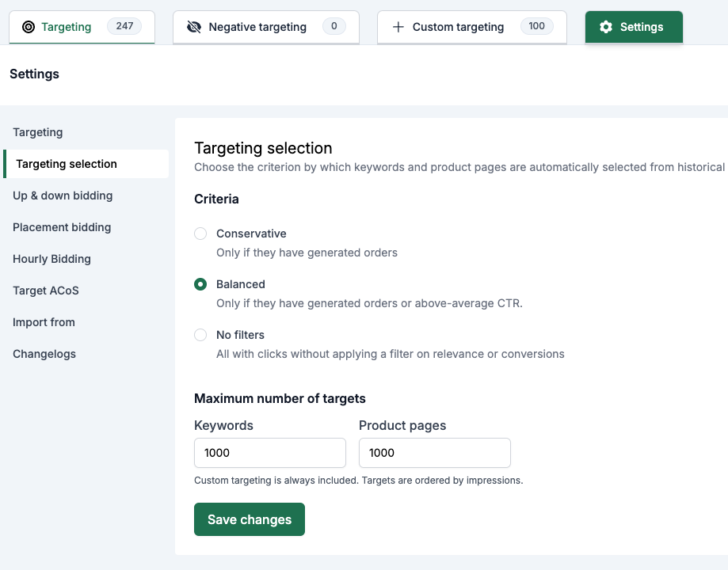Screen dimensions: 728x570
Task: Open the Custom targeting tab
Action: pos(471,27)
